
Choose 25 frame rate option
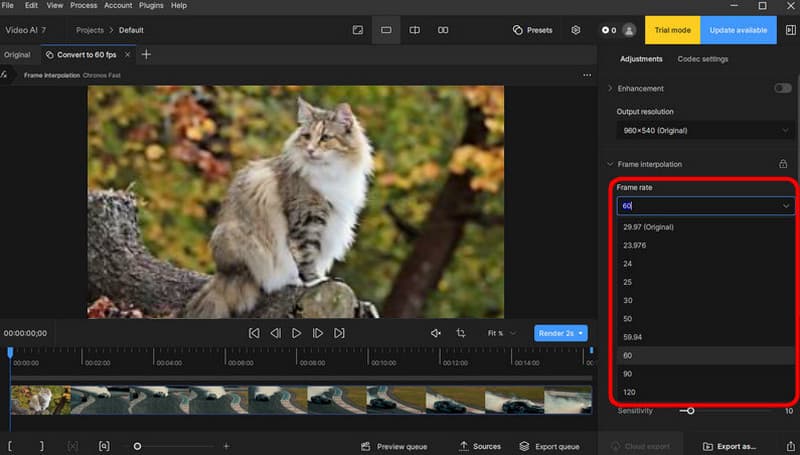tap(705, 282)
